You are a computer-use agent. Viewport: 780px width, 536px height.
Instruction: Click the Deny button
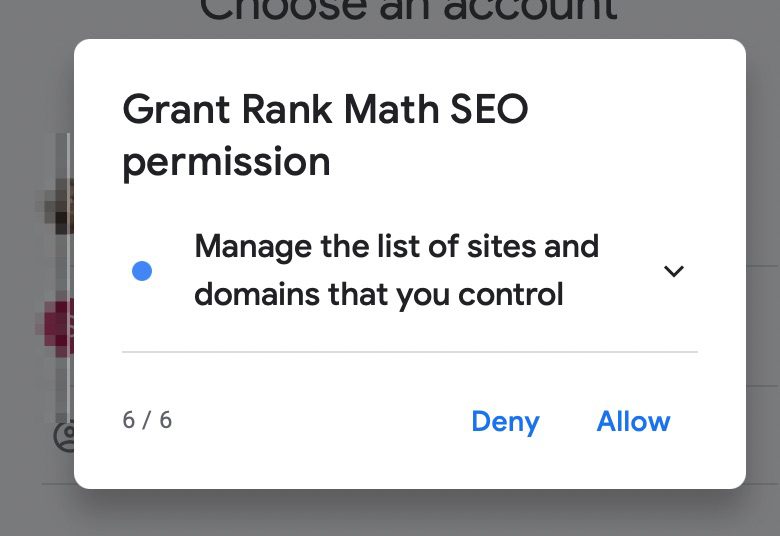point(505,421)
